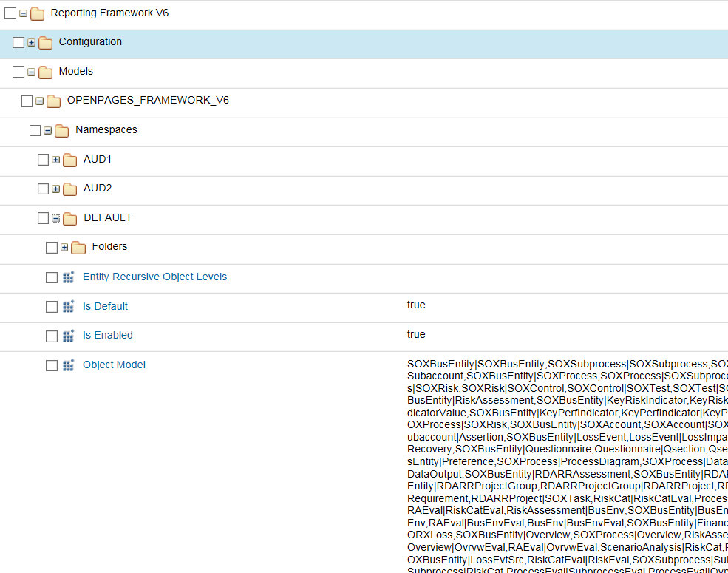Click the Folders folder icon
The height and width of the screenshot is (573, 728).
pyautogui.click(x=78, y=248)
